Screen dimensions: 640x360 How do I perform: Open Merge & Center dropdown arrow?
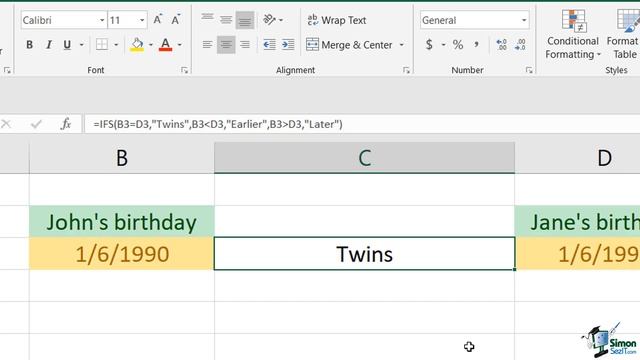click(402, 44)
